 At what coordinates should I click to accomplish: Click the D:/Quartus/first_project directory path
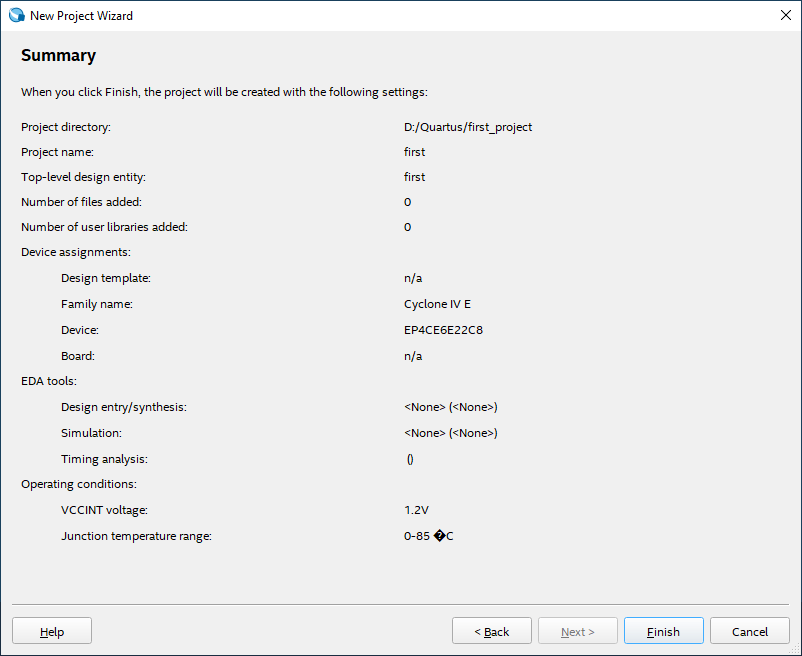click(x=467, y=127)
